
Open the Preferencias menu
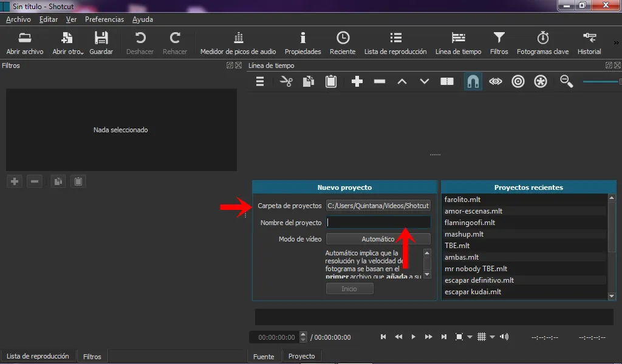(104, 19)
